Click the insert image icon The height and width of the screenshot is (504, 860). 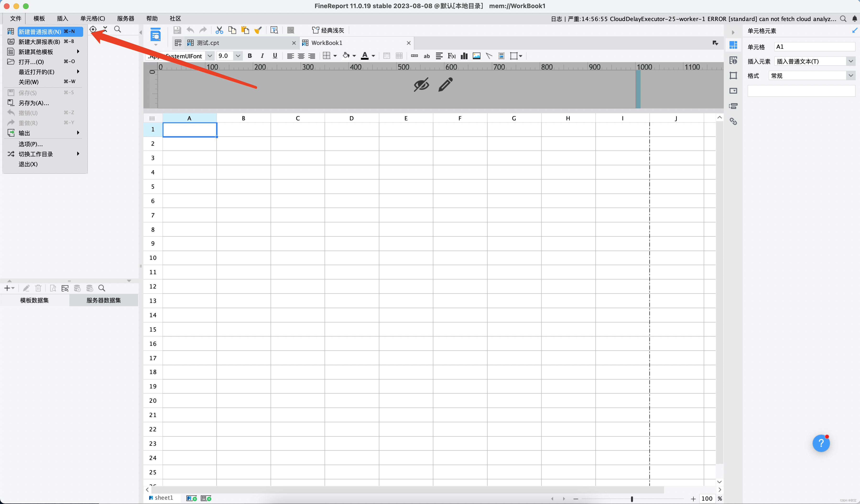(x=476, y=56)
